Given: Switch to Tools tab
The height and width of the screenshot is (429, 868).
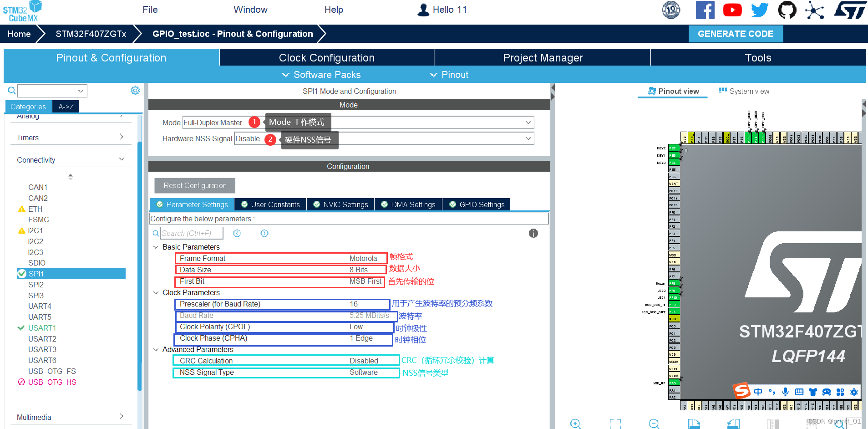Looking at the screenshot, I should [x=758, y=58].
